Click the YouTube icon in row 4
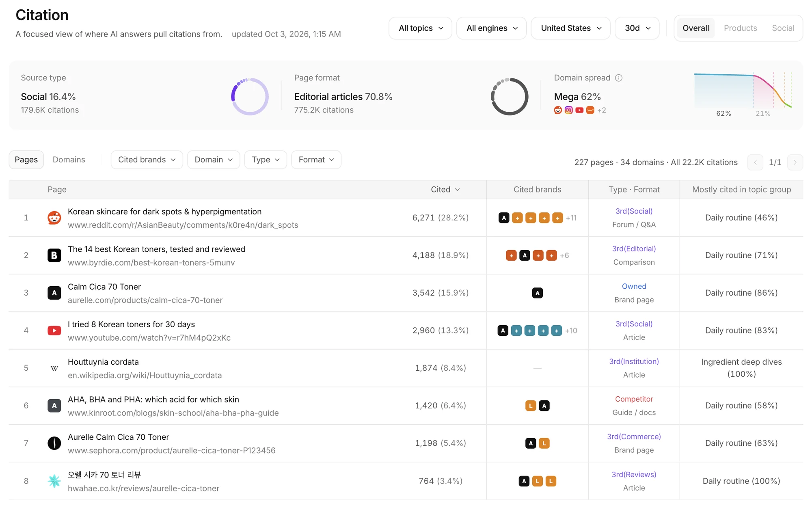This screenshot has width=812, height=510. click(x=54, y=331)
